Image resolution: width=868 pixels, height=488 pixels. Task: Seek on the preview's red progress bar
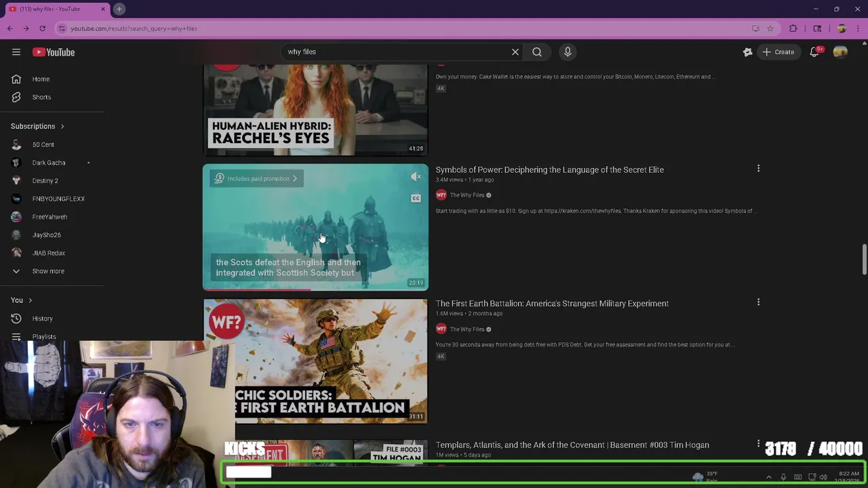(315, 289)
